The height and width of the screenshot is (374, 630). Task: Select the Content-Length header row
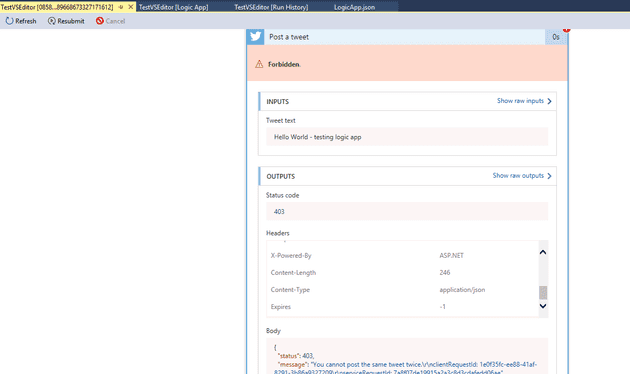point(403,272)
